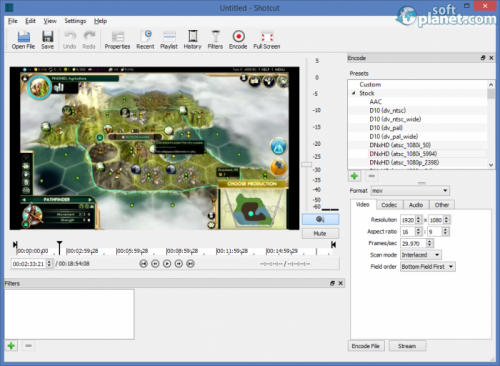The height and width of the screenshot is (366, 500).
Task: Float the Encode panel
Action: point(483,58)
